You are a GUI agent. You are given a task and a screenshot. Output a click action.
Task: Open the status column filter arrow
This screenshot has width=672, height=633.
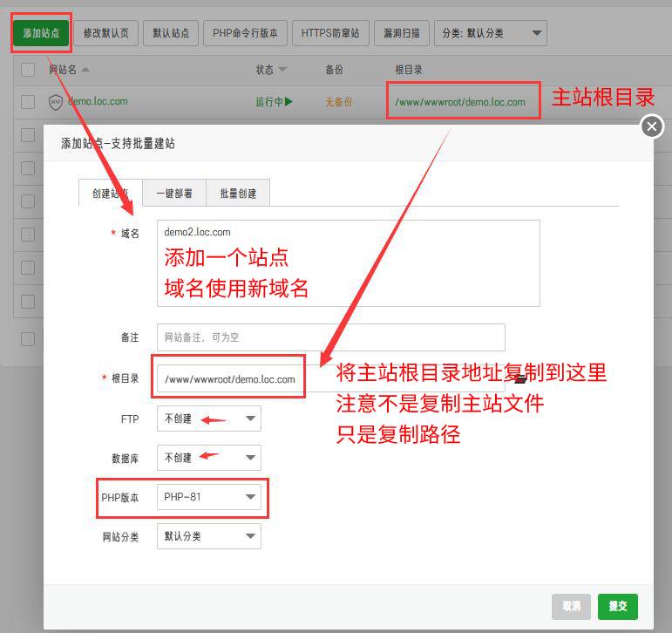[x=282, y=69]
